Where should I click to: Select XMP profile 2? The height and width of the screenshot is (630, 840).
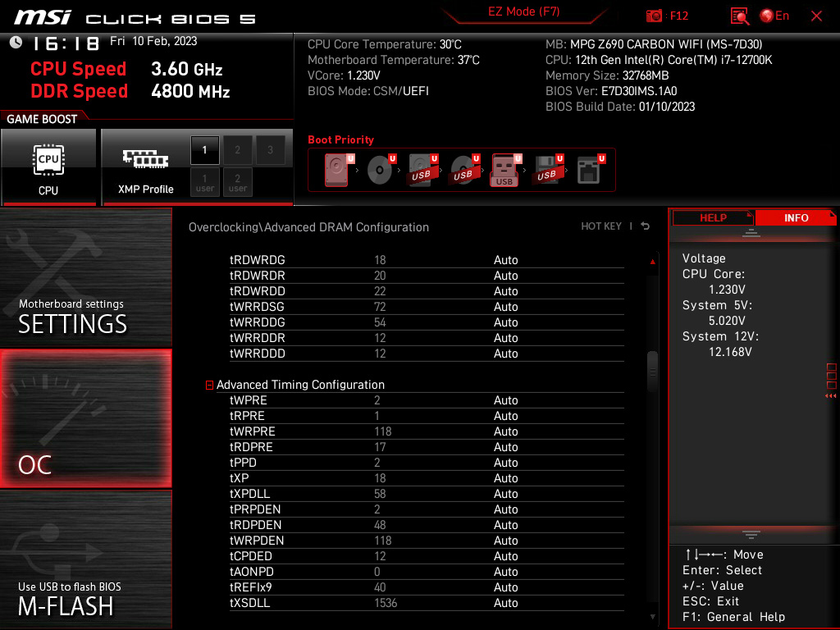point(237,150)
